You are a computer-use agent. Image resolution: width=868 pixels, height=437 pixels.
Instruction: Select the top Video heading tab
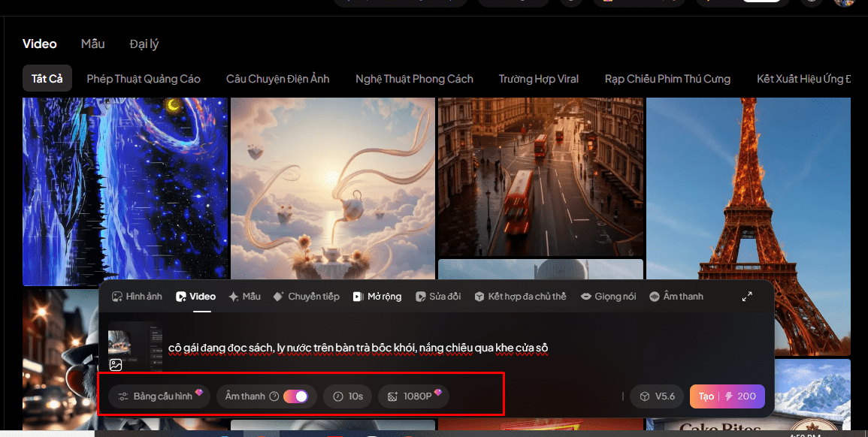(x=39, y=44)
